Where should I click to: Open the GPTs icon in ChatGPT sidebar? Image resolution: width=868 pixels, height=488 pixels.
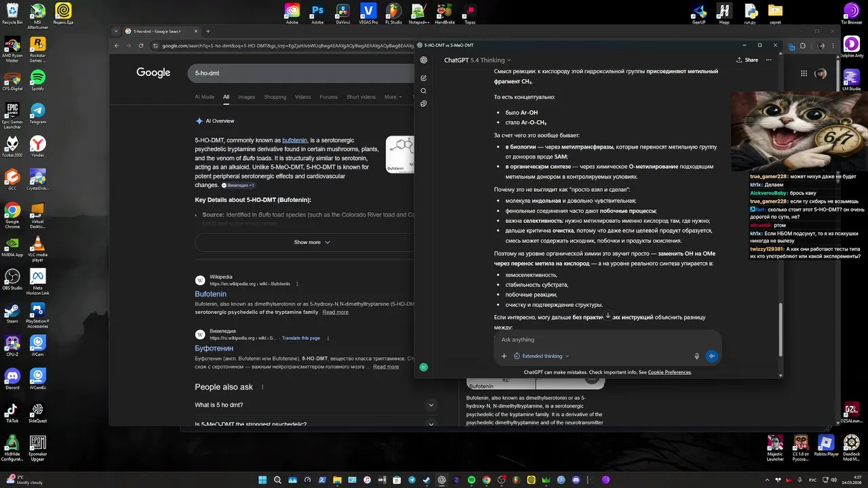[x=424, y=104]
